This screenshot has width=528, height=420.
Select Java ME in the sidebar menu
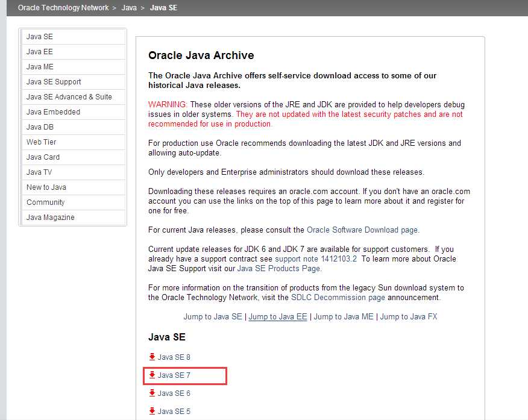pos(74,67)
